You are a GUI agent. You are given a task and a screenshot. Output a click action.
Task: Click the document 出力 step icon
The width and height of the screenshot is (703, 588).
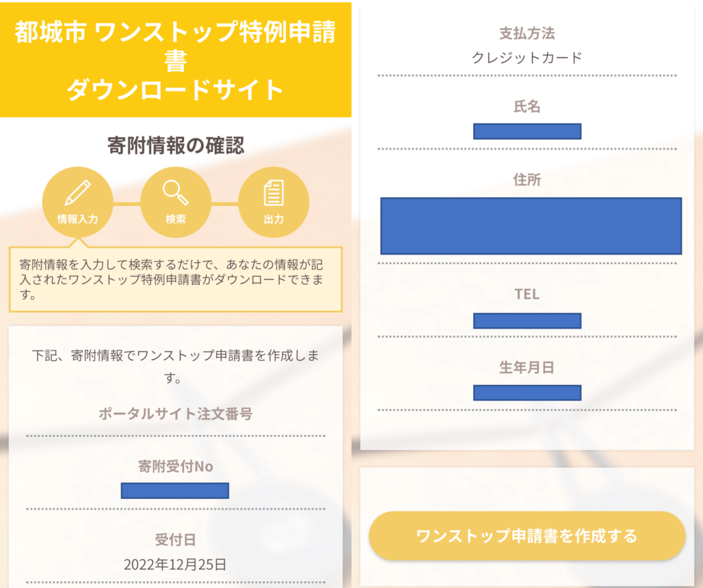[273, 202]
